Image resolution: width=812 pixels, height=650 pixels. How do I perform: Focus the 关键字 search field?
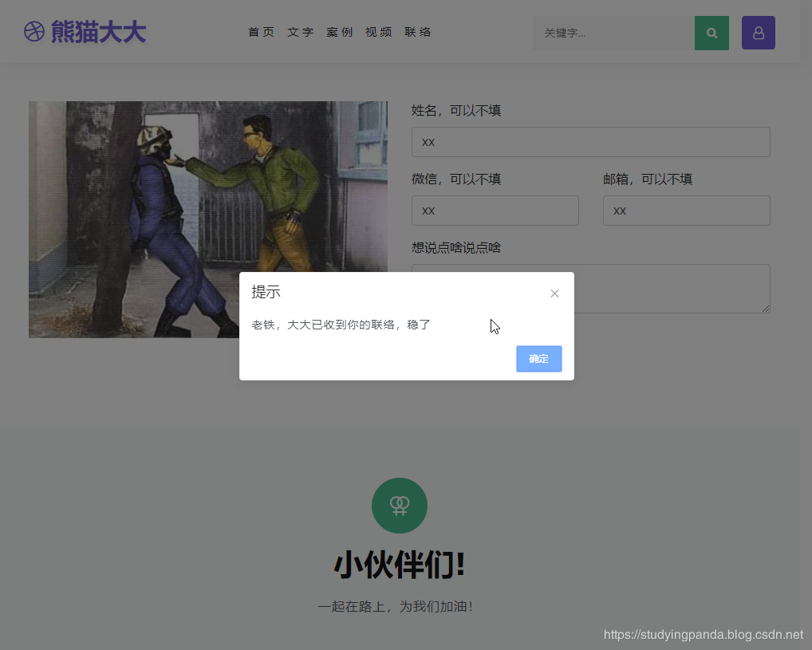pyautogui.click(x=614, y=33)
